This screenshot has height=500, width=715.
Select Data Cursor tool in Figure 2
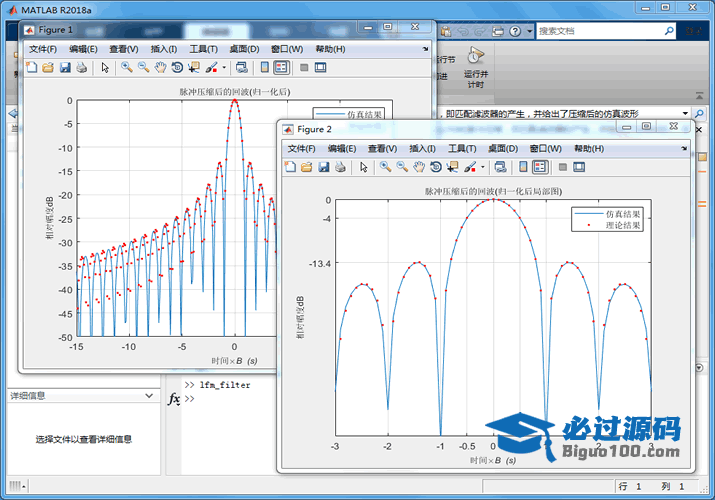pyautogui.click(x=452, y=167)
